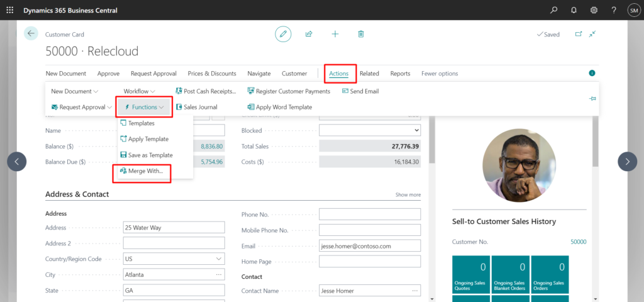The image size is (644, 302).
Task: Open top New Document tab
Action: (65, 74)
